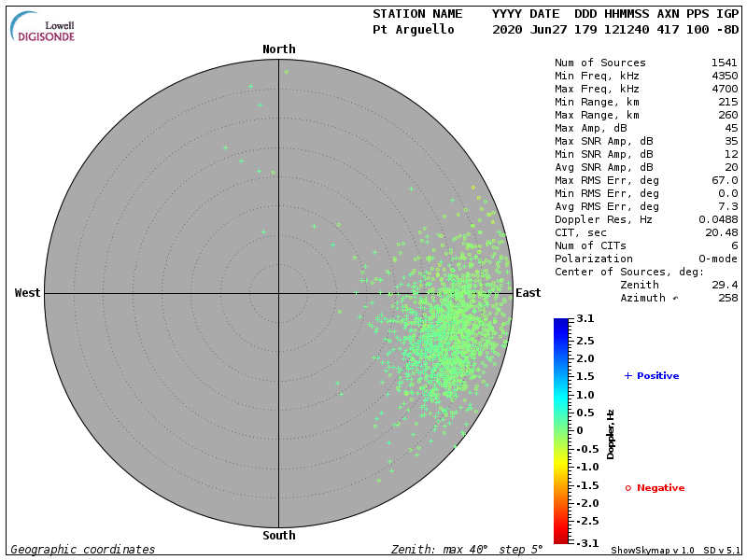Click the colorbar tick label 1.5
Image resolution: width=747 pixels, height=560 pixels.
coord(585,377)
